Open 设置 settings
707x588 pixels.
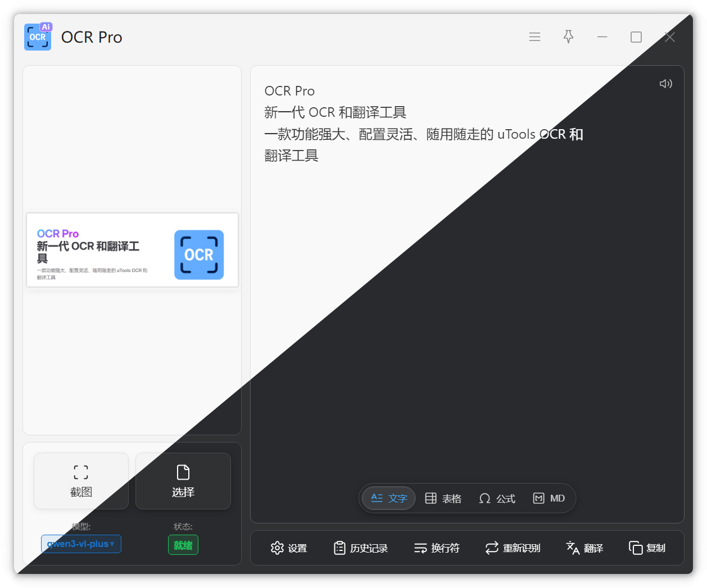point(289,548)
